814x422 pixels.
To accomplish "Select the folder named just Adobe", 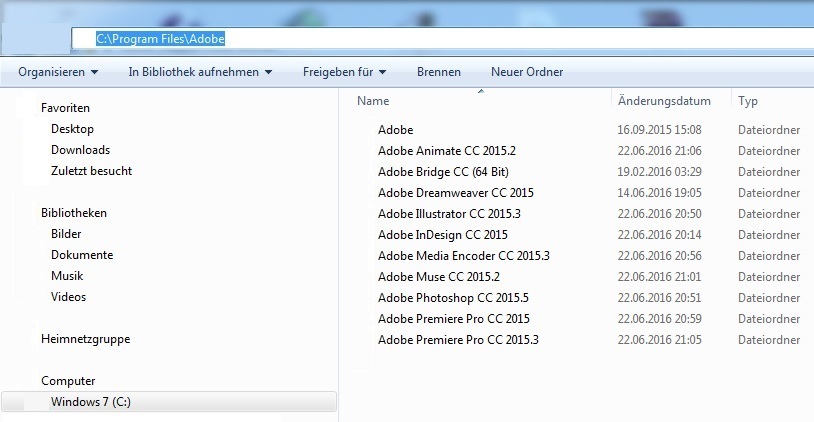I will (396, 130).
